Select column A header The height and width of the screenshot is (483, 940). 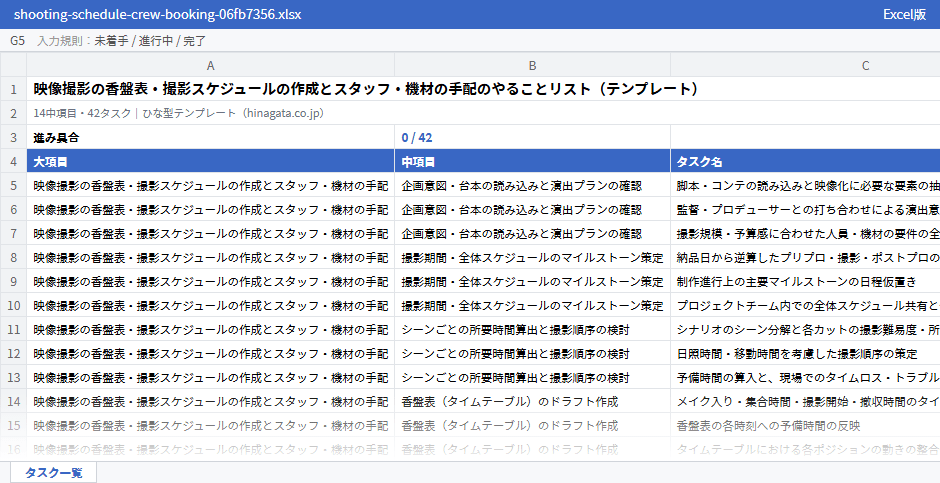click(210, 65)
